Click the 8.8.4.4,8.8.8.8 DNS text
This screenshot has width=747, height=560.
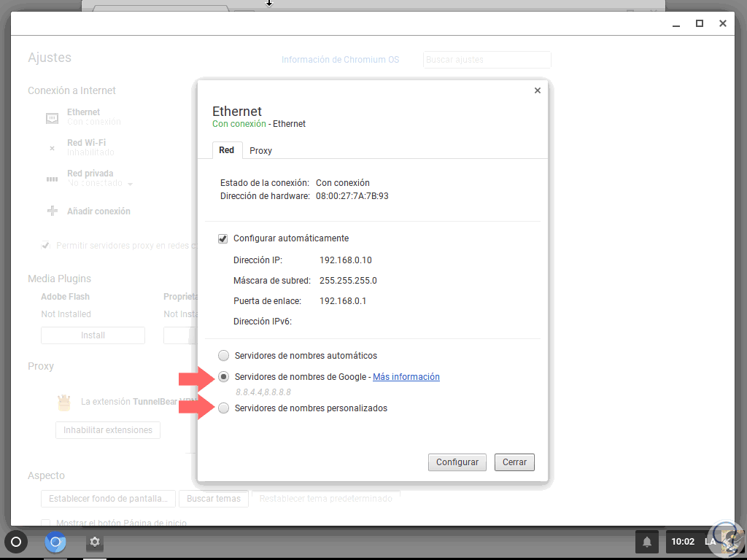(x=263, y=392)
